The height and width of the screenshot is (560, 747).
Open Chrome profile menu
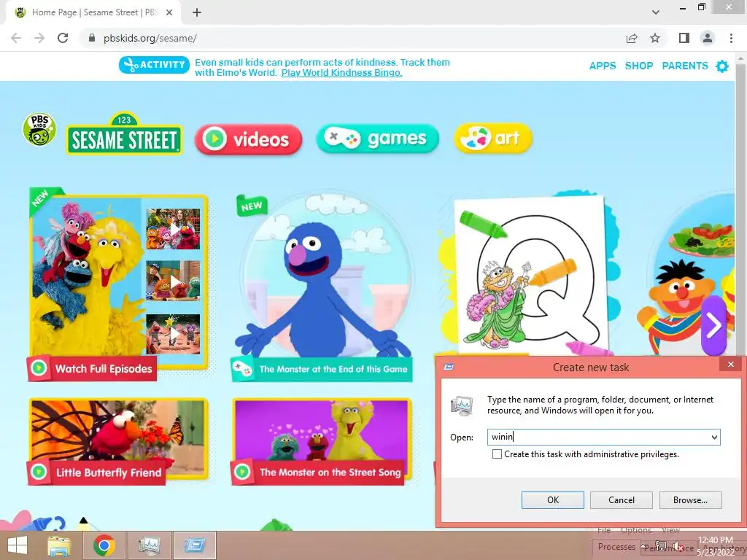click(708, 38)
